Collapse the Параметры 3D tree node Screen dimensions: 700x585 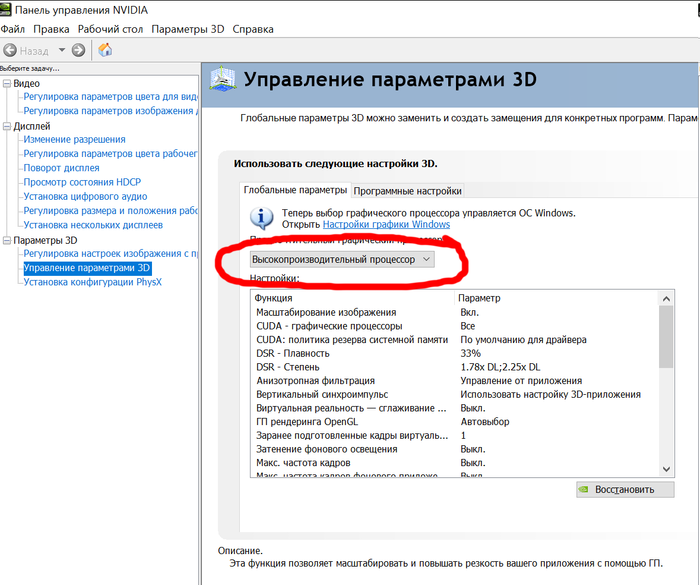tap(7, 241)
